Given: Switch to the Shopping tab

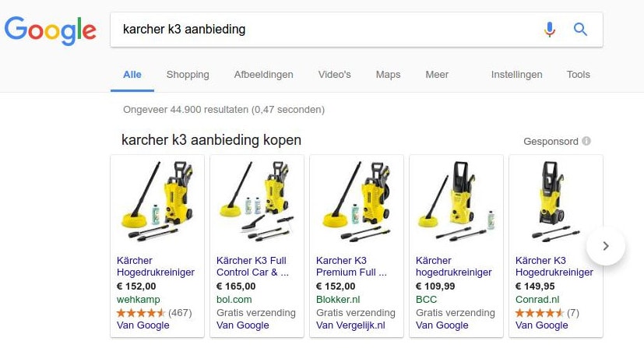Looking at the screenshot, I should point(188,75).
